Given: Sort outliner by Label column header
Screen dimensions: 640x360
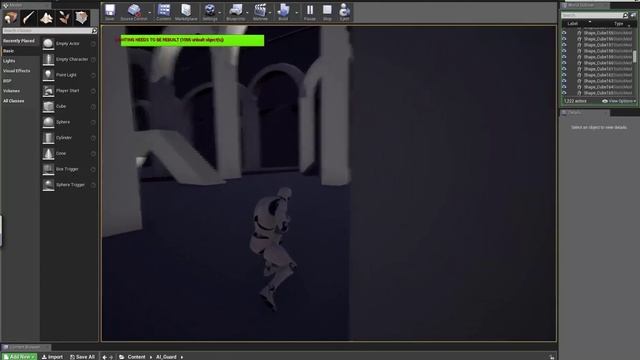Looking at the screenshot, I should (x=573, y=24).
